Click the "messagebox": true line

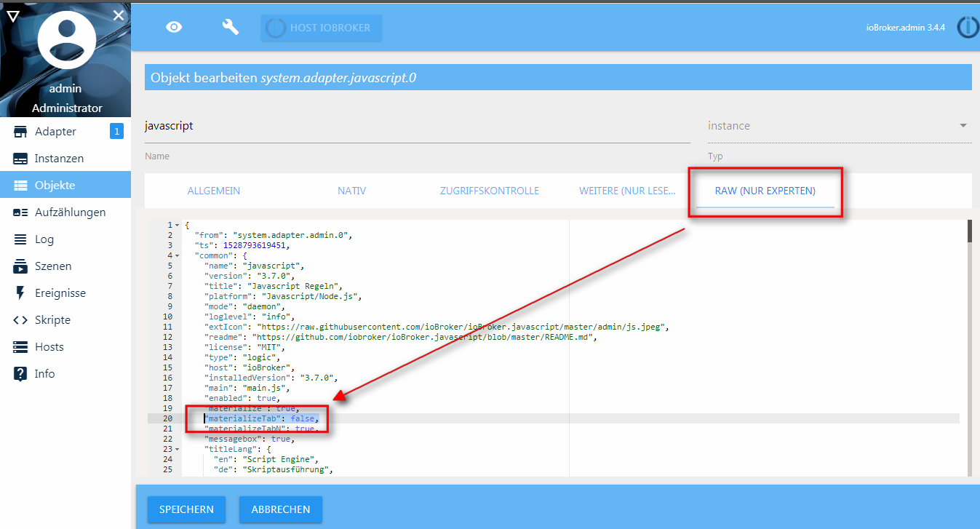coord(249,439)
